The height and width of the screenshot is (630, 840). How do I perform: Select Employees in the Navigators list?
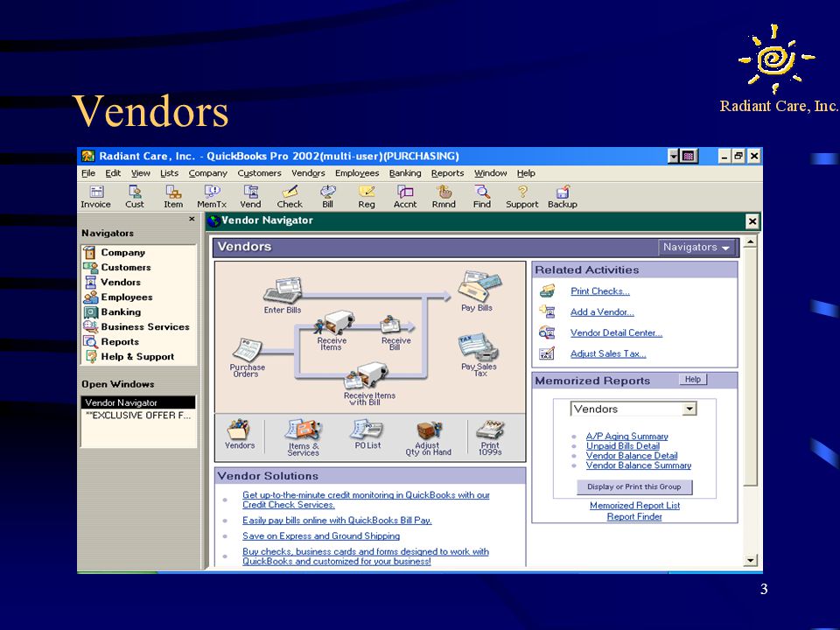click(x=126, y=297)
